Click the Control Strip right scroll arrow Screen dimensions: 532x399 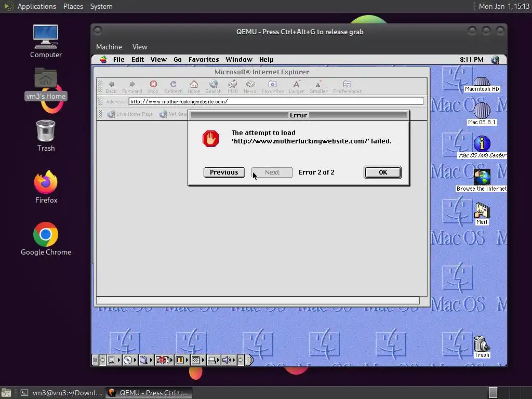(x=241, y=360)
